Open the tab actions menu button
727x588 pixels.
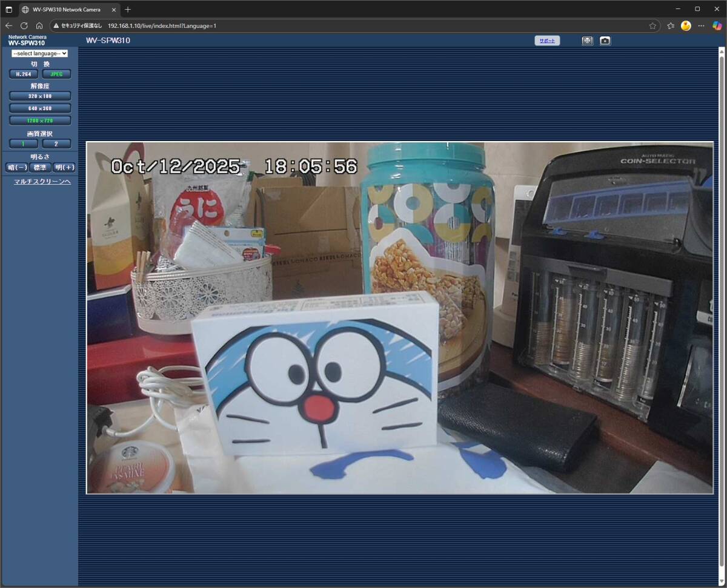[x=8, y=10]
